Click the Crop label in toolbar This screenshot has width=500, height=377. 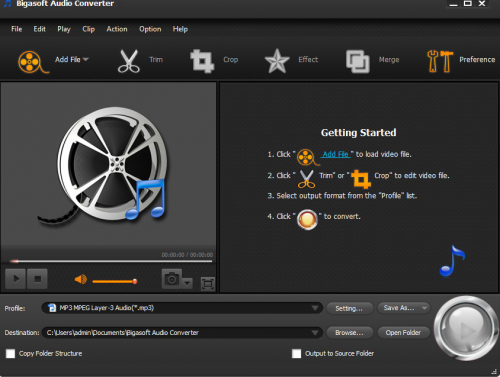pyautogui.click(x=231, y=60)
